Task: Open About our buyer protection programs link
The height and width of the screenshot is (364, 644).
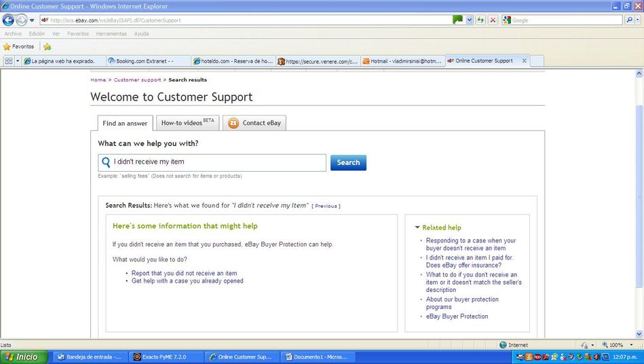Action: [x=462, y=303]
